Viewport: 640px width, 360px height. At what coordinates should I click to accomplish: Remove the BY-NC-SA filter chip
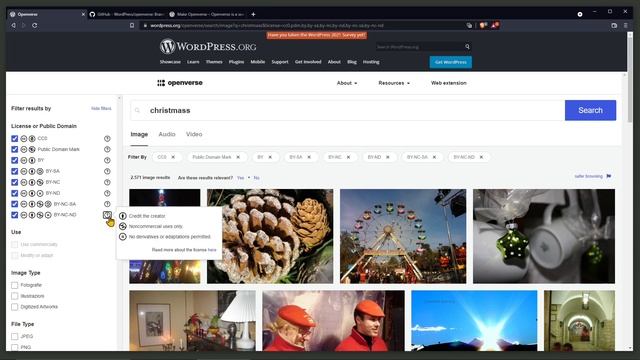pyautogui.click(x=434, y=157)
